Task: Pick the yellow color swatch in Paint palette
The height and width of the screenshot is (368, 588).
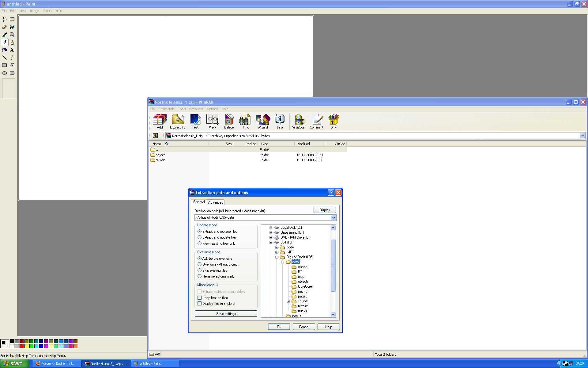Action: tap(26, 346)
